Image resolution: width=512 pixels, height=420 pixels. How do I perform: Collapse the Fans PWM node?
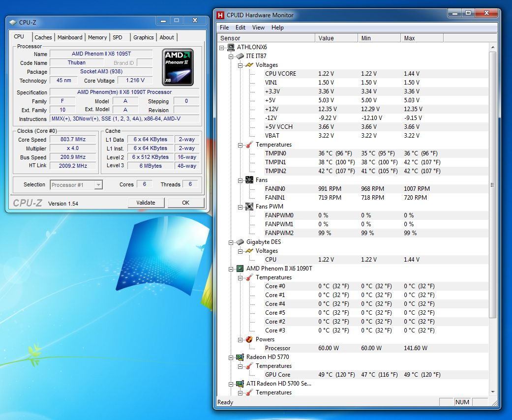pos(241,207)
